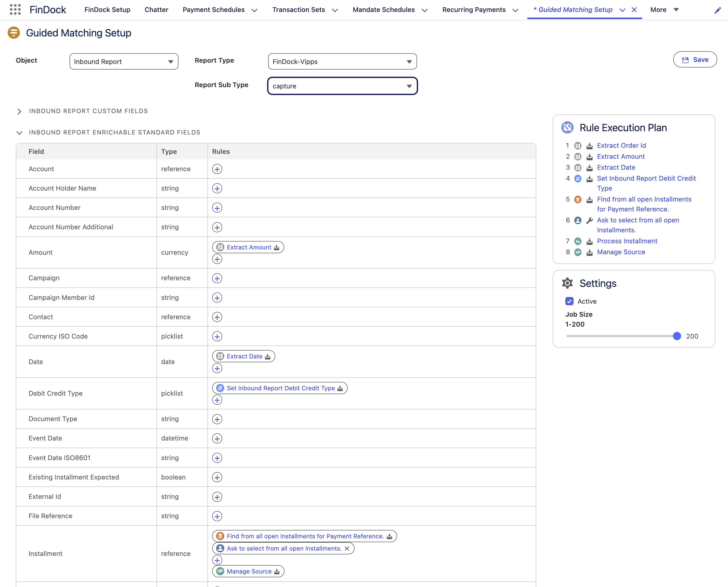The height and width of the screenshot is (587, 728).
Task: Click plus icon for External Id
Action: 217,497
